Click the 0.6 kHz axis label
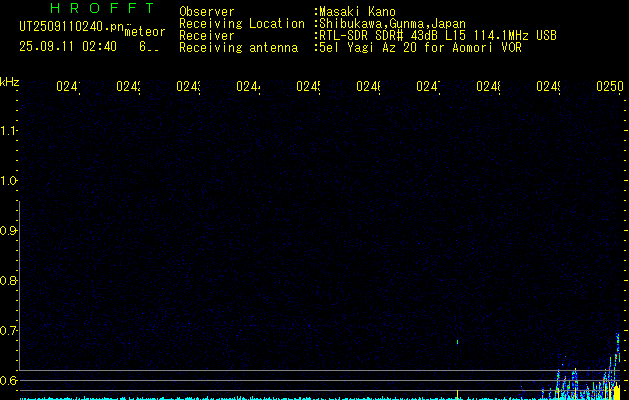The image size is (629, 400). [8, 380]
